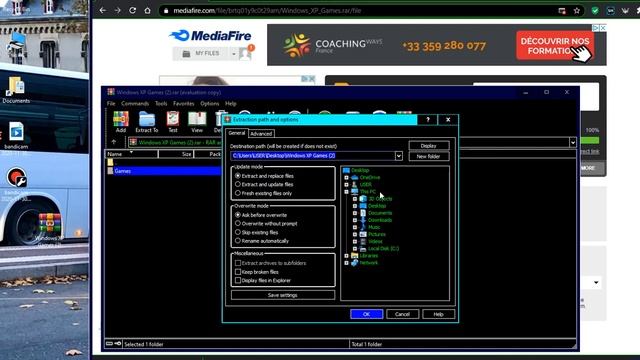Screen dimensions: 640x360
Task: Select Ask before overwrite option
Action: 238,215
